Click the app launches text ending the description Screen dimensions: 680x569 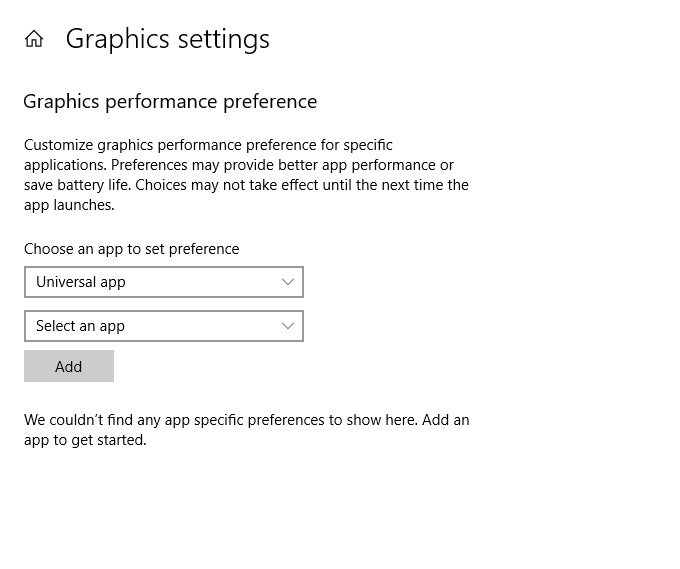point(69,205)
